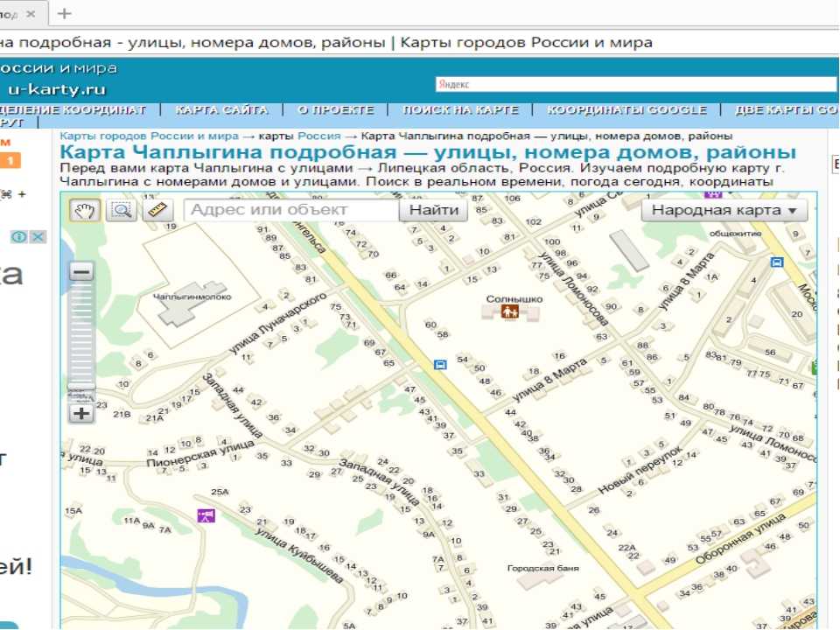
Task: Click the улица Куйбышева street label
Action: tap(298, 556)
